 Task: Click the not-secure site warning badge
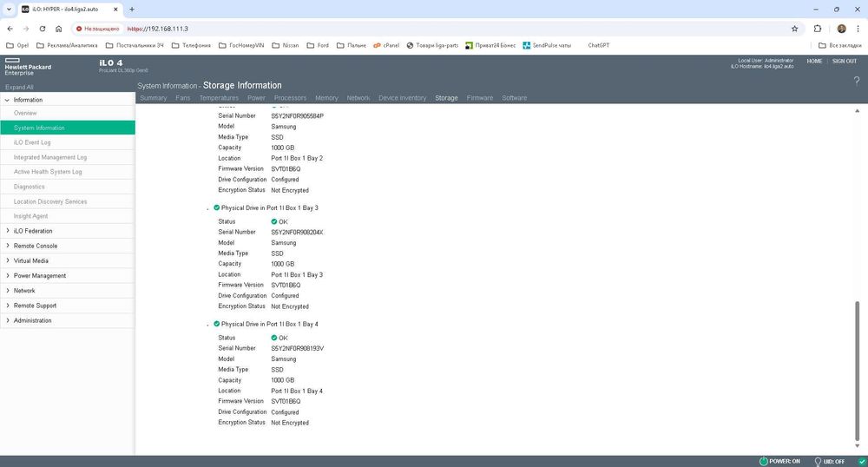(x=98, y=29)
